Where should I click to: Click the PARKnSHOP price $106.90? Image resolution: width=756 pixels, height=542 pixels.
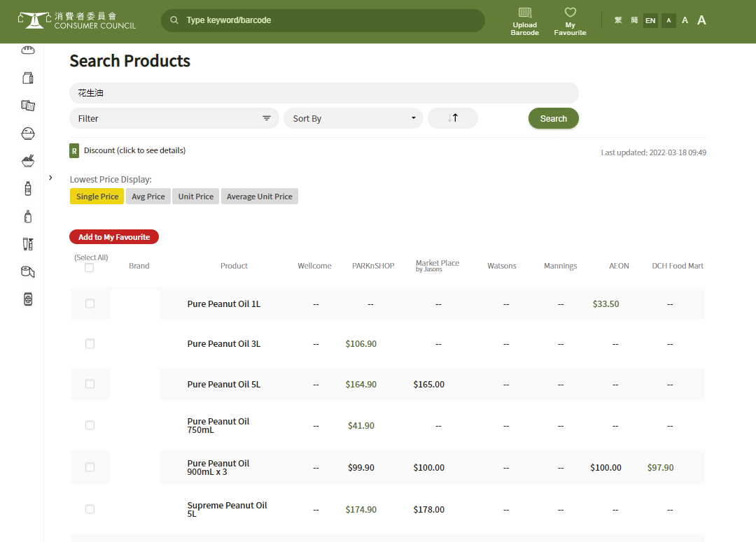361,344
